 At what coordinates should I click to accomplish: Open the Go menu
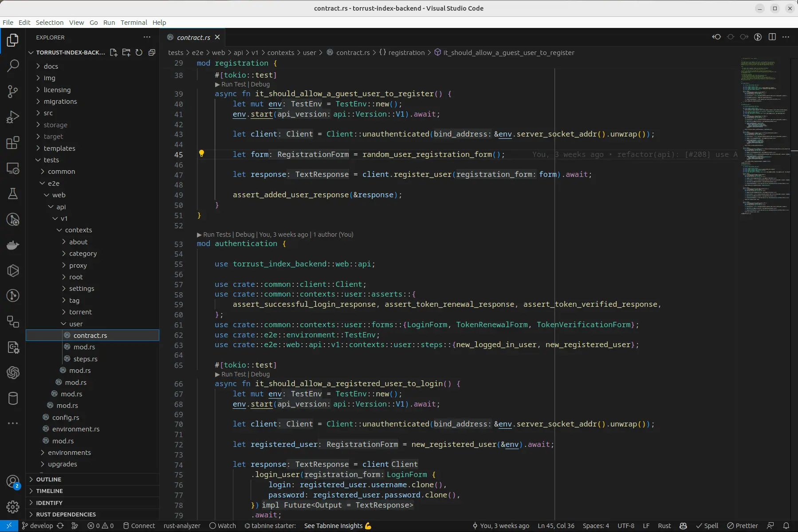[x=94, y=23]
